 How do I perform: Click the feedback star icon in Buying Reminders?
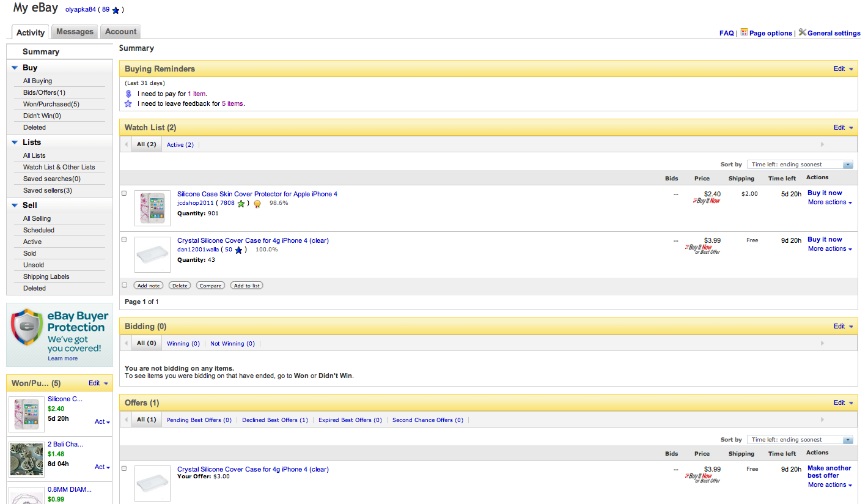tap(128, 104)
